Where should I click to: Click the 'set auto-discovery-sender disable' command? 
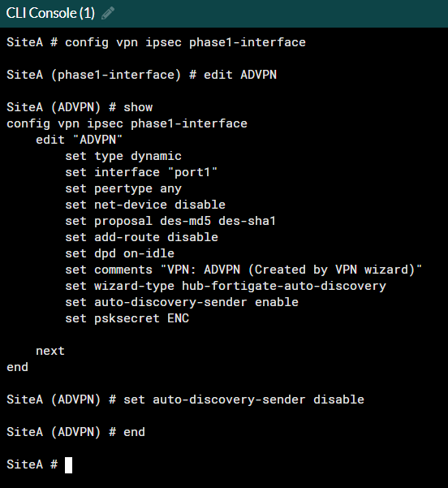click(243, 399)
